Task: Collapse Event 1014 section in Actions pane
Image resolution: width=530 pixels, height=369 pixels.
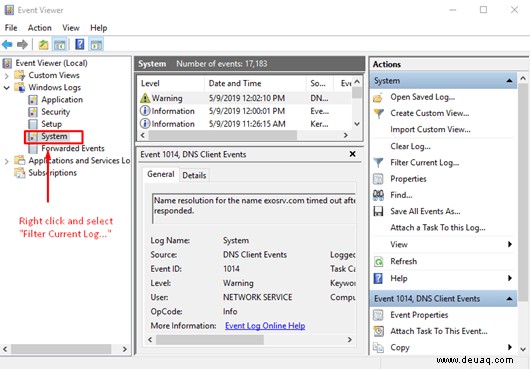Action: [509, 299]
